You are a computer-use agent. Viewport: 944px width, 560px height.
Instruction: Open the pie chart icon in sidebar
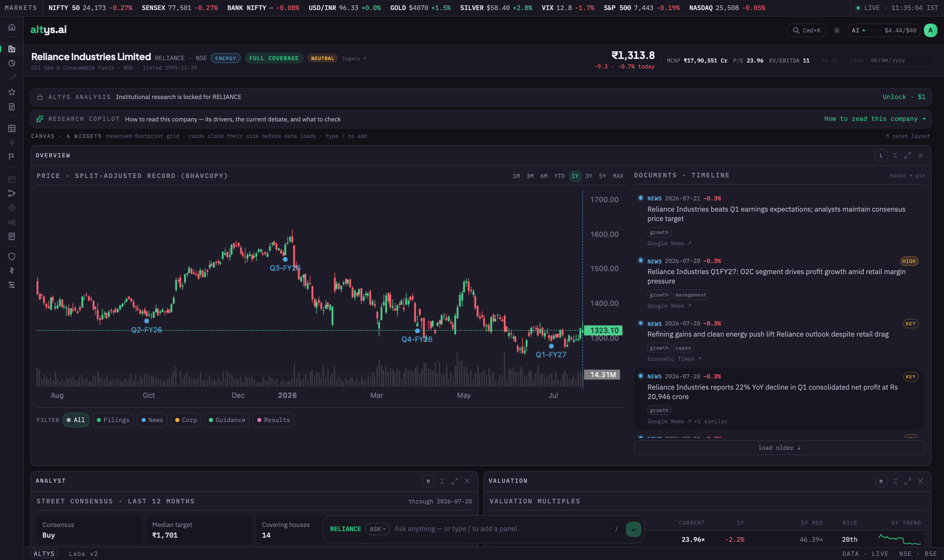pyautogui.click(x=12, y=63)
